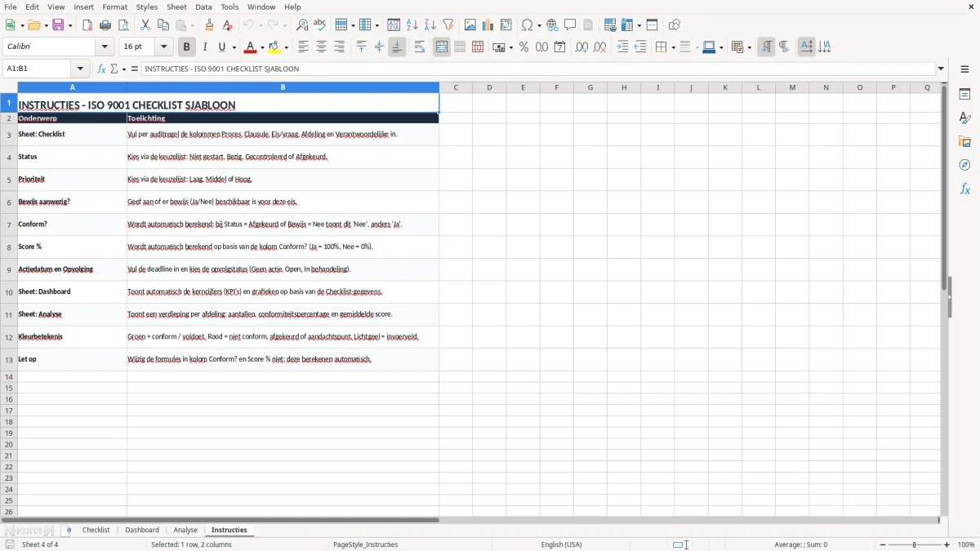Select column B header
The height and width of the screenshot is (551, 980).
coord(283,87)
